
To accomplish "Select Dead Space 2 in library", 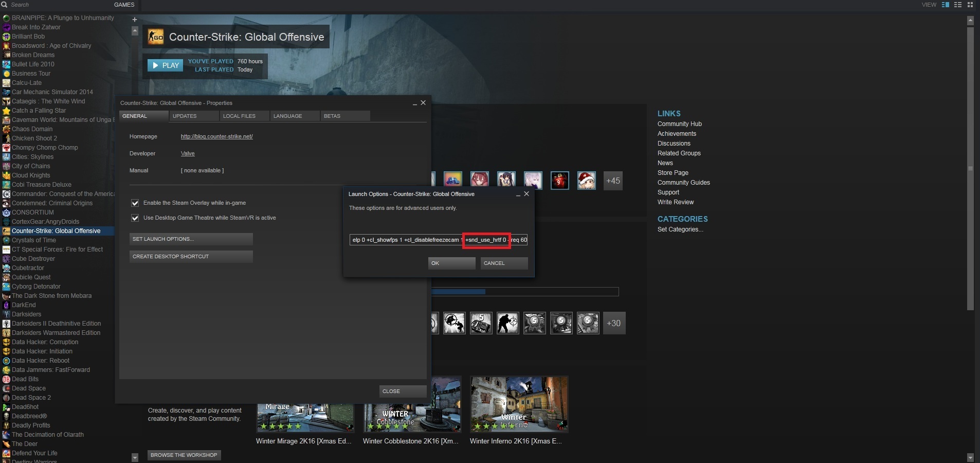I will [31, 398].
